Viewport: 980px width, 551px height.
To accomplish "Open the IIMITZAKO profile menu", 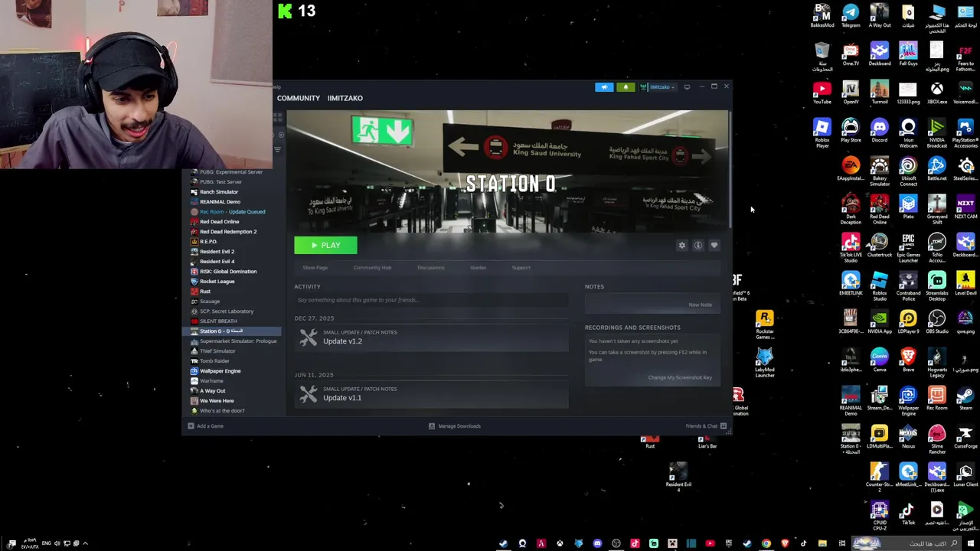I will pos(345,98).
